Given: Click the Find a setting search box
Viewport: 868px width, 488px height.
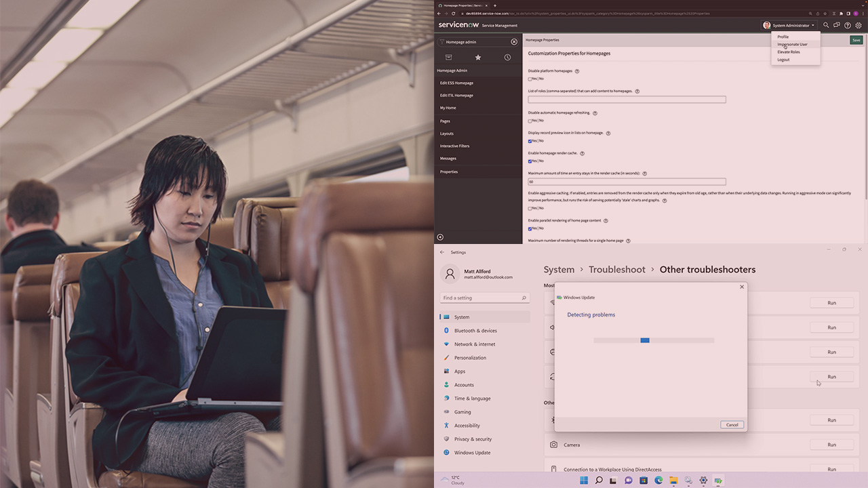Looking at the screenshot, I should click(484, 298).
